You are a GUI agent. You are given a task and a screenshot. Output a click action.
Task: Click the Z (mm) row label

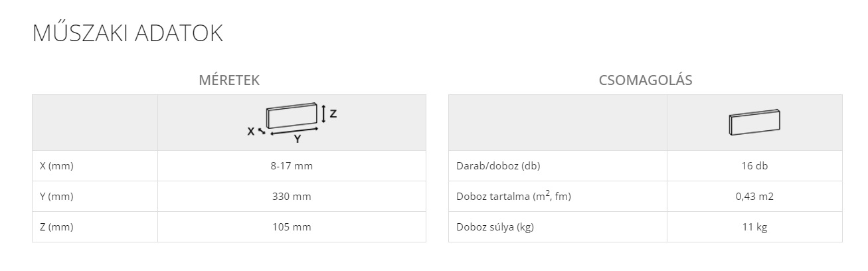pyautogui.click(x=56, y=227)
